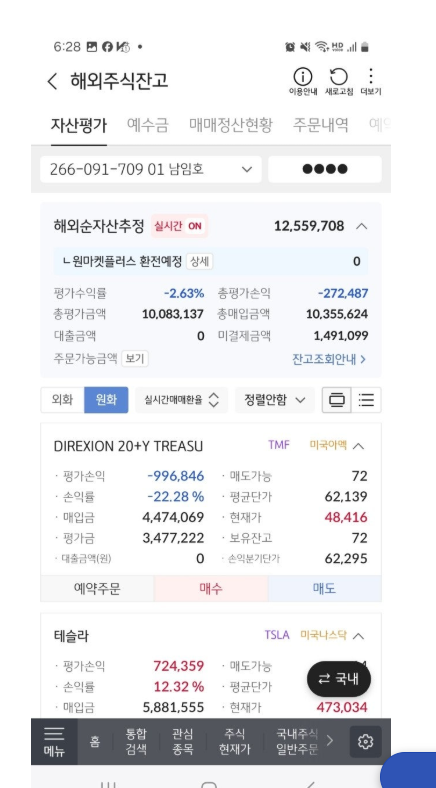Tap 매수 buy button for TMF

(x=211, y=588)
